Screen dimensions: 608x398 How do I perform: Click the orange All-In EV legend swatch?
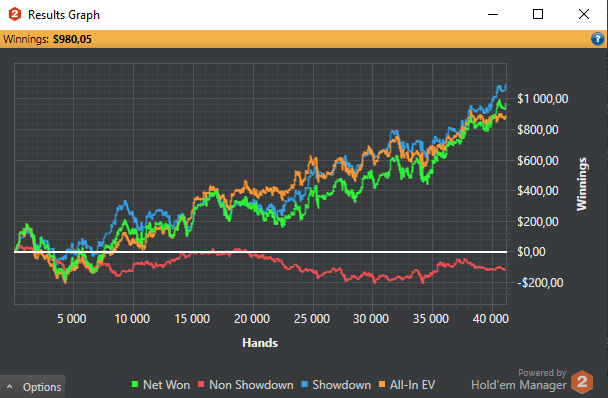tap(382, 384)
